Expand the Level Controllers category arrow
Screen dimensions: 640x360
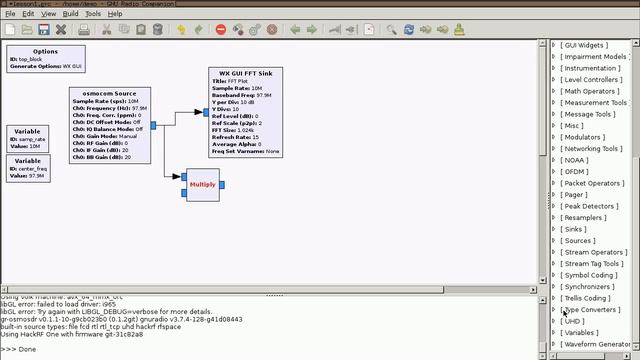pos(554,80)
